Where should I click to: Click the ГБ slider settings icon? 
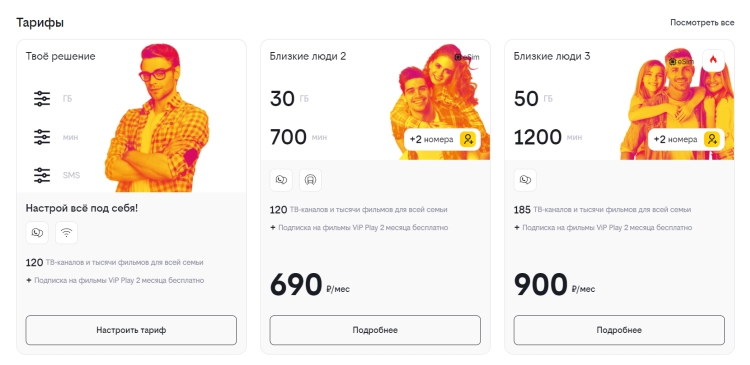click(42, 99)
